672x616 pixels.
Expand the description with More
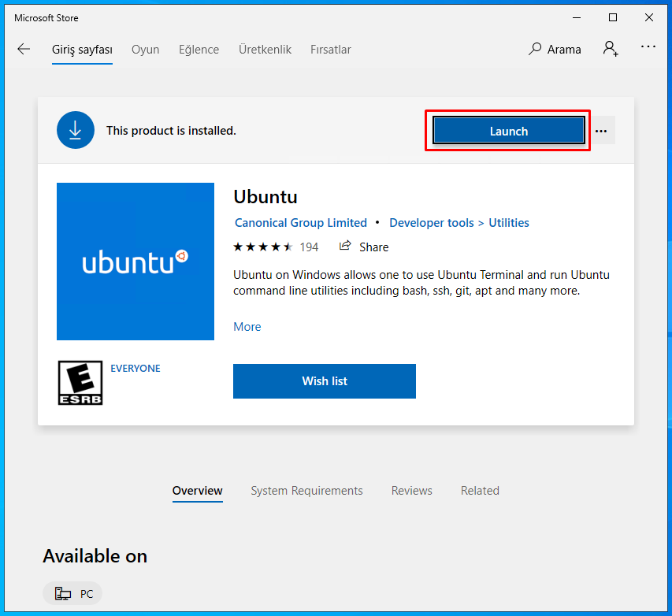(x=247, y=327)
